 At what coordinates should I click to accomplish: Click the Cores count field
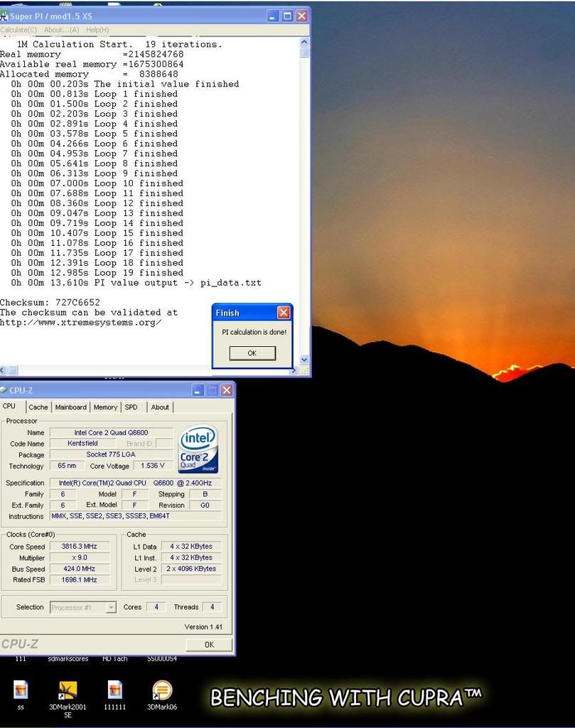(156, 607)
